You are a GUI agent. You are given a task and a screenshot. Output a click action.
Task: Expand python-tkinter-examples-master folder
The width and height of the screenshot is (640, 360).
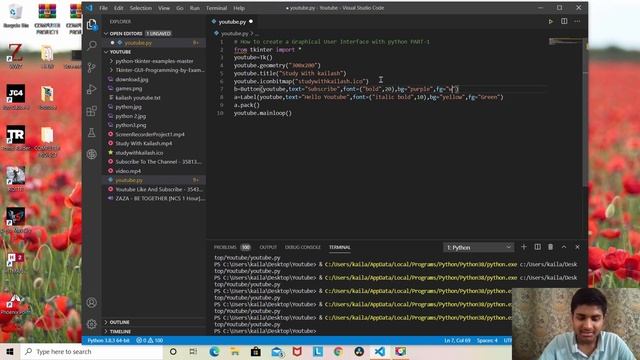click(154, 61)
